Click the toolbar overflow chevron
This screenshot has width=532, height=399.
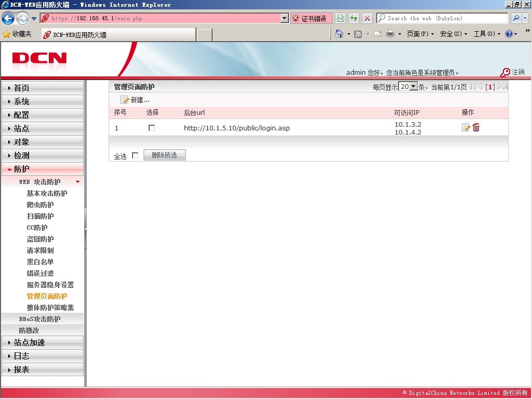[x=528, y=31]
